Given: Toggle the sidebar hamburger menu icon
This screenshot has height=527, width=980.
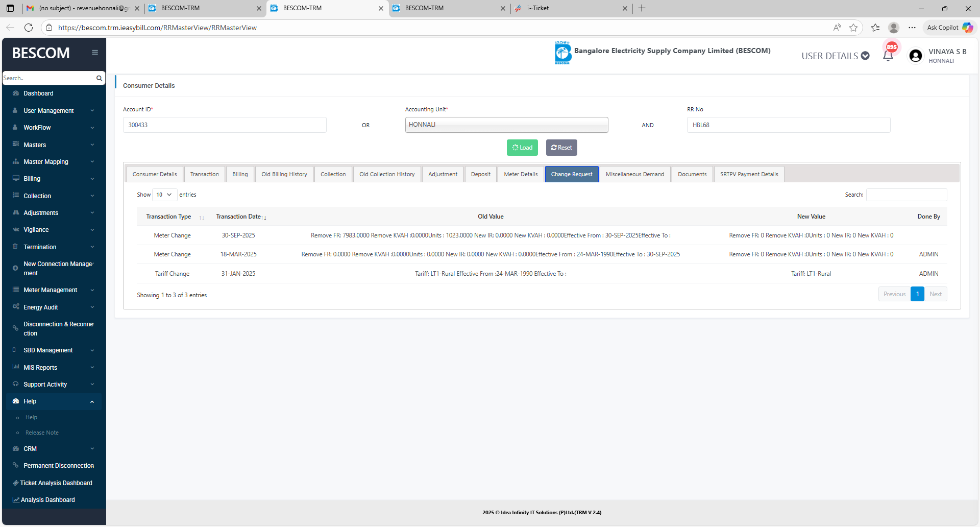Looking at the screenshot, I should pyautogui.click(x=95, y=52).
